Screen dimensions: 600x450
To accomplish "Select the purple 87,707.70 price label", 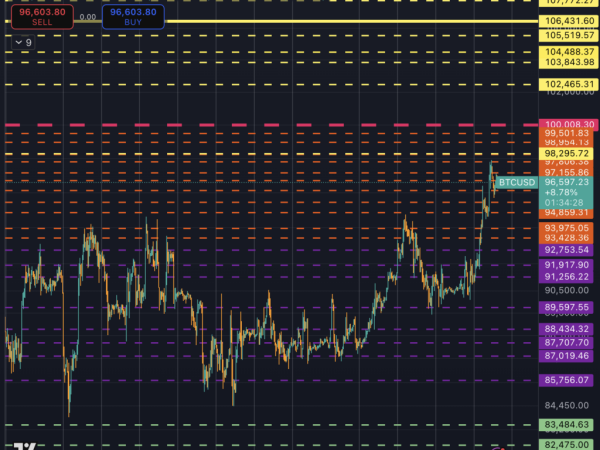I will [x=566, y=342].
